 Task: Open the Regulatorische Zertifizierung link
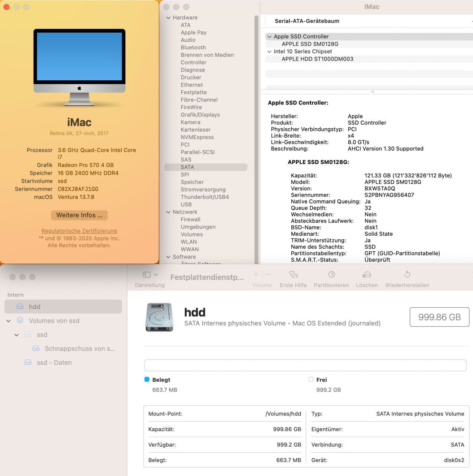pyautogui.click(x=79, y=231)
